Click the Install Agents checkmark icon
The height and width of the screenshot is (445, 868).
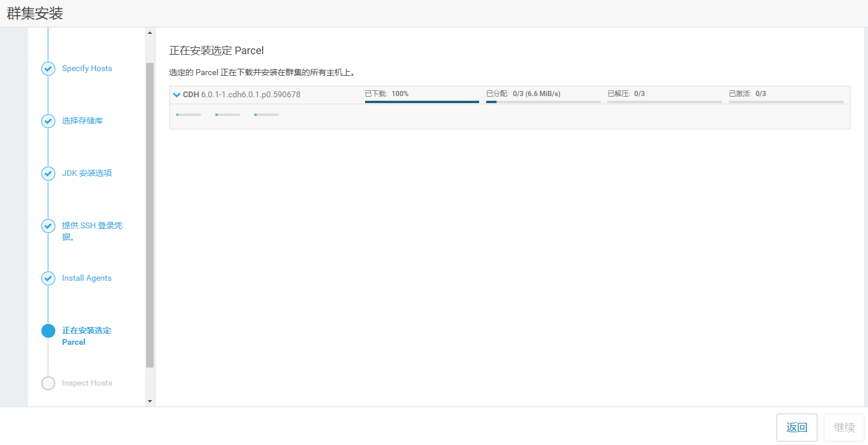click(x=48, y=278)
